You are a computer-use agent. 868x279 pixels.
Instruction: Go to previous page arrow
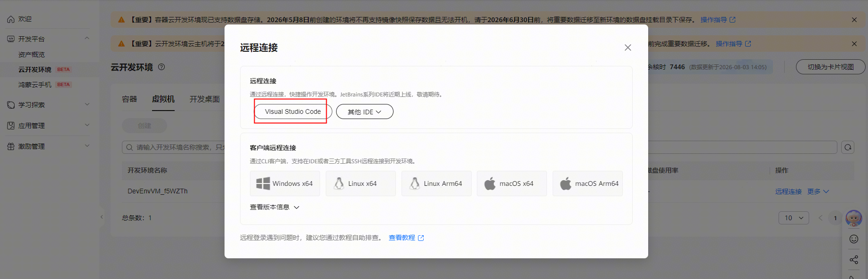(x=820, y=218)
